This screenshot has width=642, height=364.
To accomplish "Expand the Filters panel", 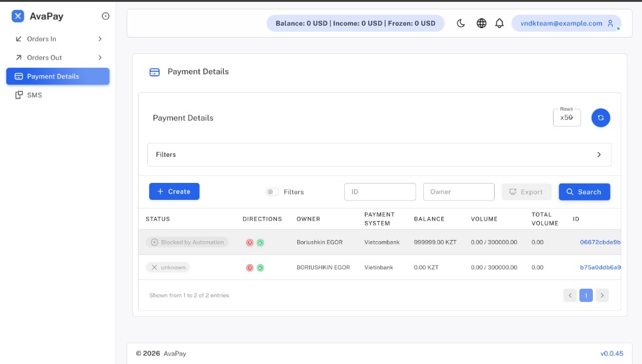I will [x=379, y=155].
